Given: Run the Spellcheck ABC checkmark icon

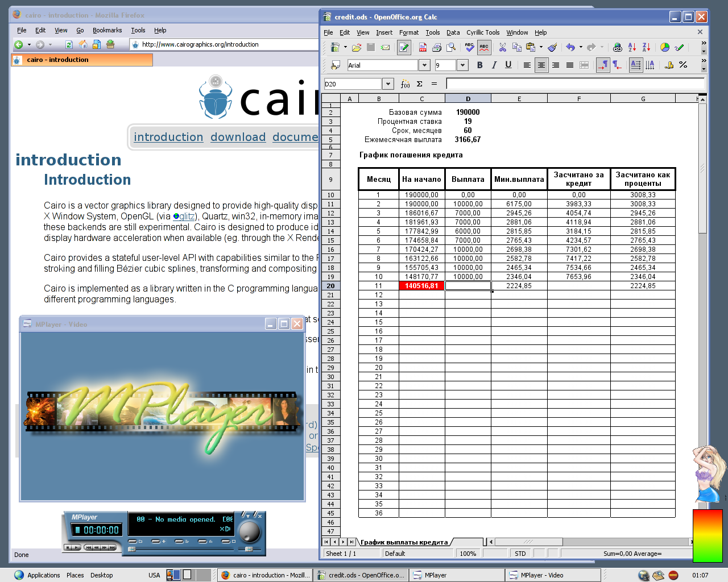Looking at the screenshot, I should (469, 48).
